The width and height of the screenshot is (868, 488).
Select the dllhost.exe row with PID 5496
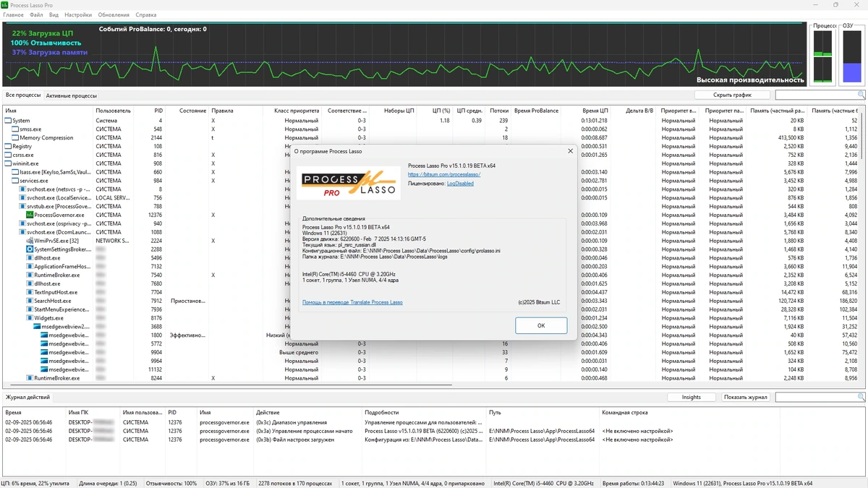coord(432,258)
